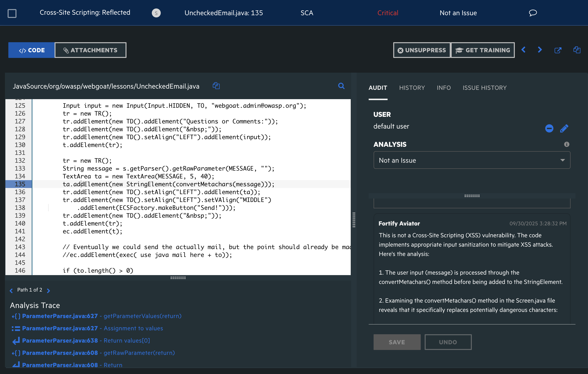This screenshot has height=374, width=588.
Task: Open the Issue History tab
Action: [x=484, y=88]
